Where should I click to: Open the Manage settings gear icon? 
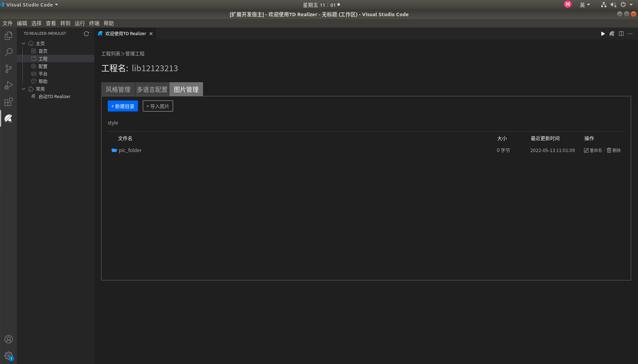pos(9,355)
